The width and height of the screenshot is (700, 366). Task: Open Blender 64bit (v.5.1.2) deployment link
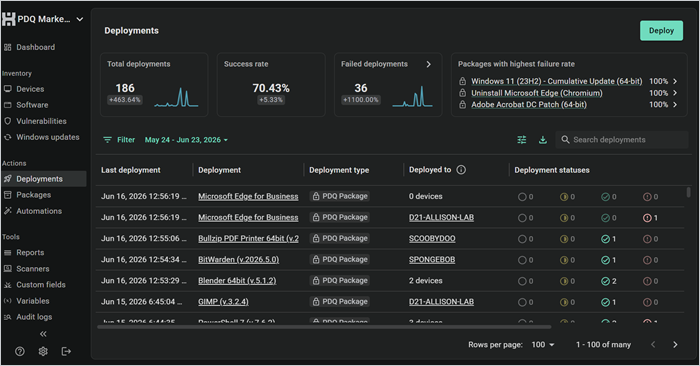(x=237, y=281)
